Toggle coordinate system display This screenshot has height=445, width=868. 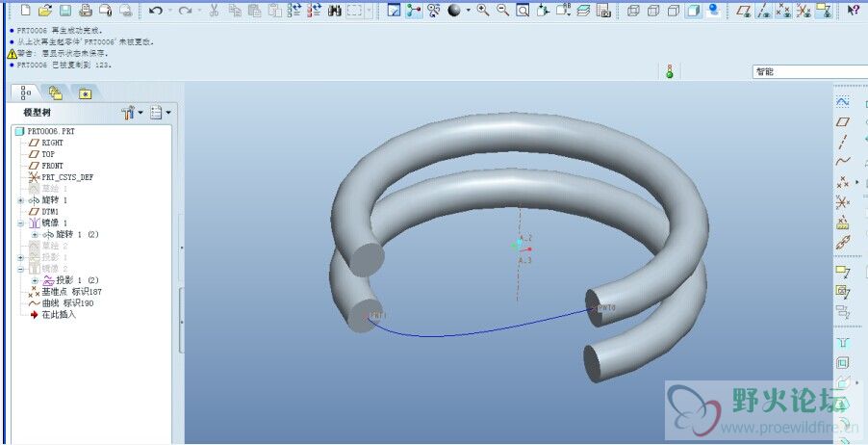(x=804, y=11)
